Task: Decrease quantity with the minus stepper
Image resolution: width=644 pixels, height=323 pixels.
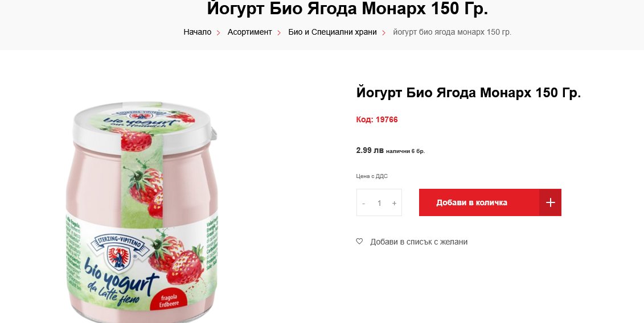Action: point(363,203)
